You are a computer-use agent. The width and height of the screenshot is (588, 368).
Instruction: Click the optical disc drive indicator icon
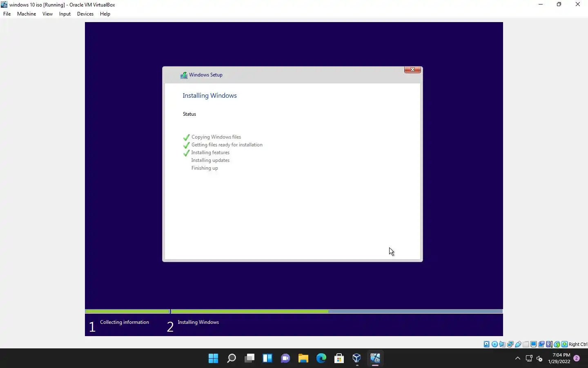tap(494, 344)
